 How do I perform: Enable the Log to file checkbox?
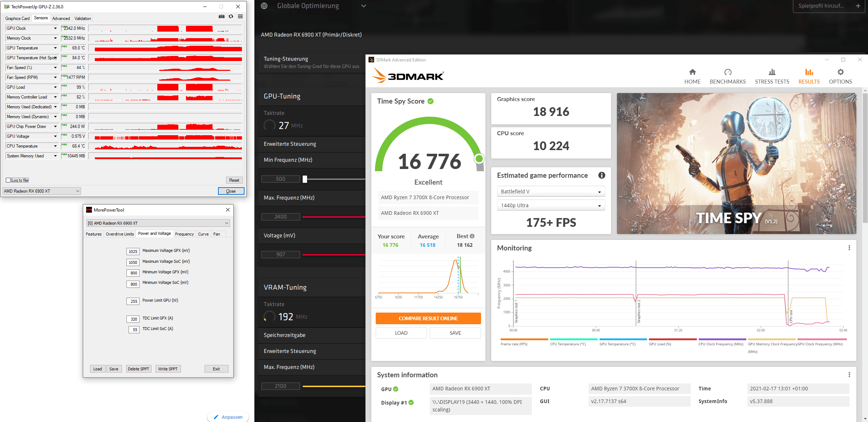point(8,180)
